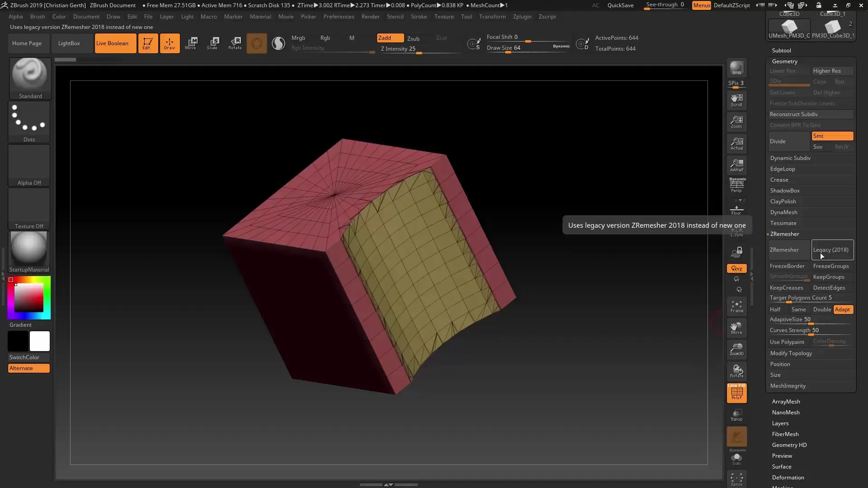Click the right shelf Move view icon
This screenshot has height=488, width=868.
pos(736,328)
